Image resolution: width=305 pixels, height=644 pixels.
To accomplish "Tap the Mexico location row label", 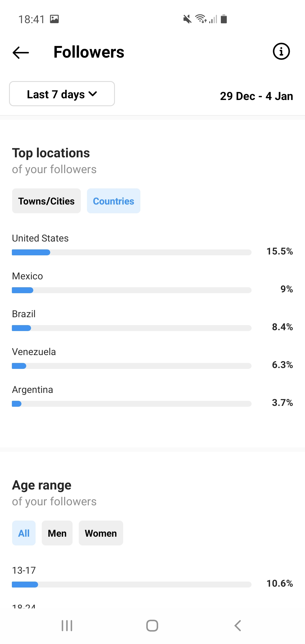I will click(27, 276).
